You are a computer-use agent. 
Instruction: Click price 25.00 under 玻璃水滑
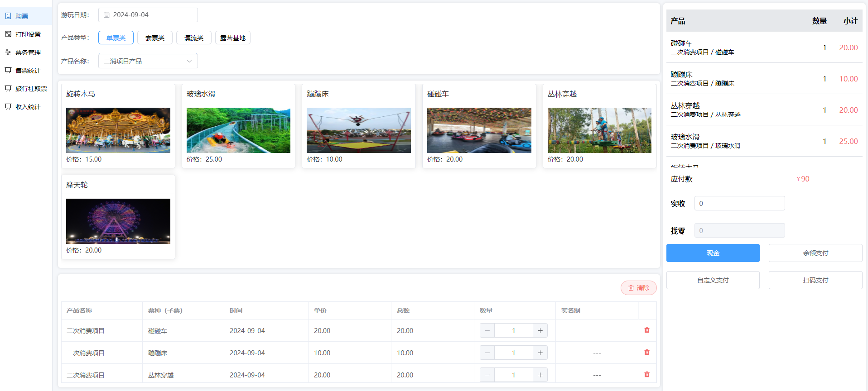(214, 159)
